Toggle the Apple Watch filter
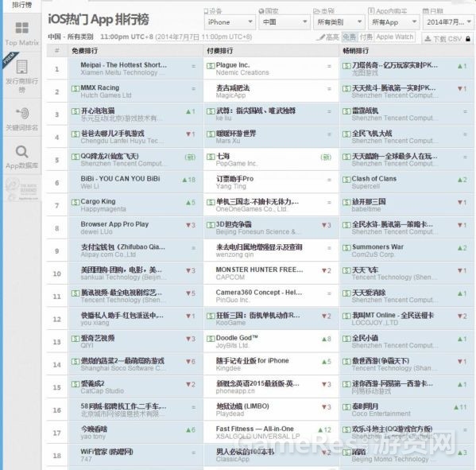This screenshot has width=476, height=470. pyautogui.click(x=394, y=37)
